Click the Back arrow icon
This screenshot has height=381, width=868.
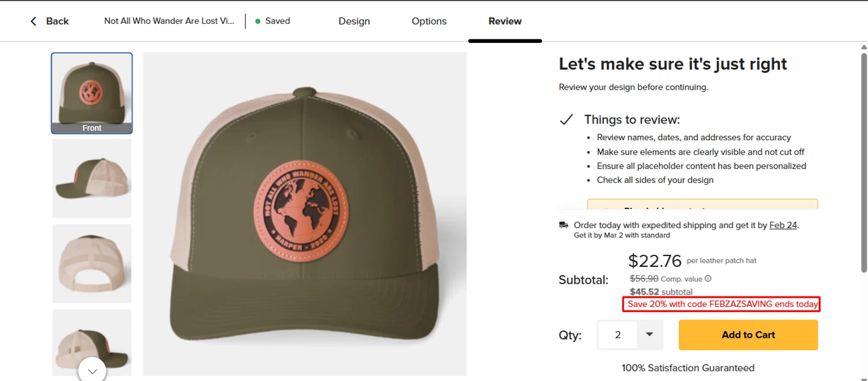(x=34, y=21)
